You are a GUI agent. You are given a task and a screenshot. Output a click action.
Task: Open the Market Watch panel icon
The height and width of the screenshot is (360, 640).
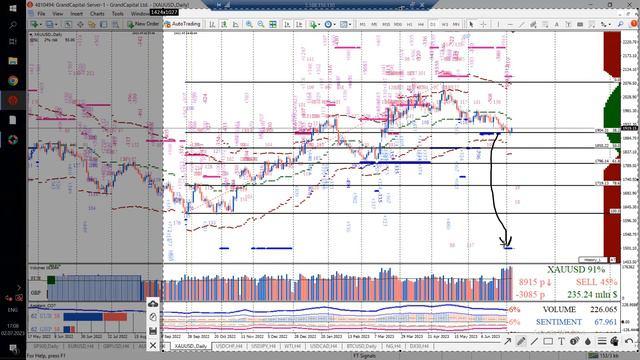click(68, 24)
